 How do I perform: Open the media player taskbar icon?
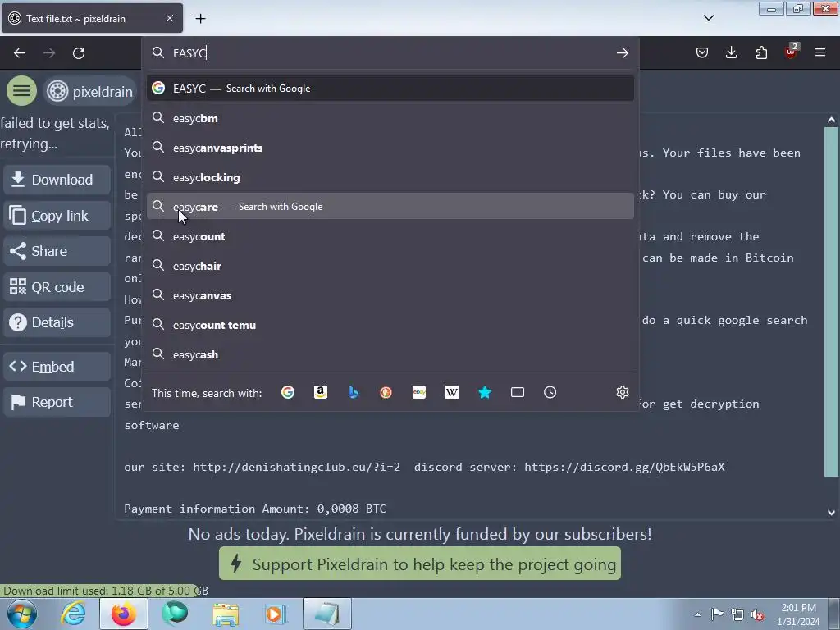[276, 614]
